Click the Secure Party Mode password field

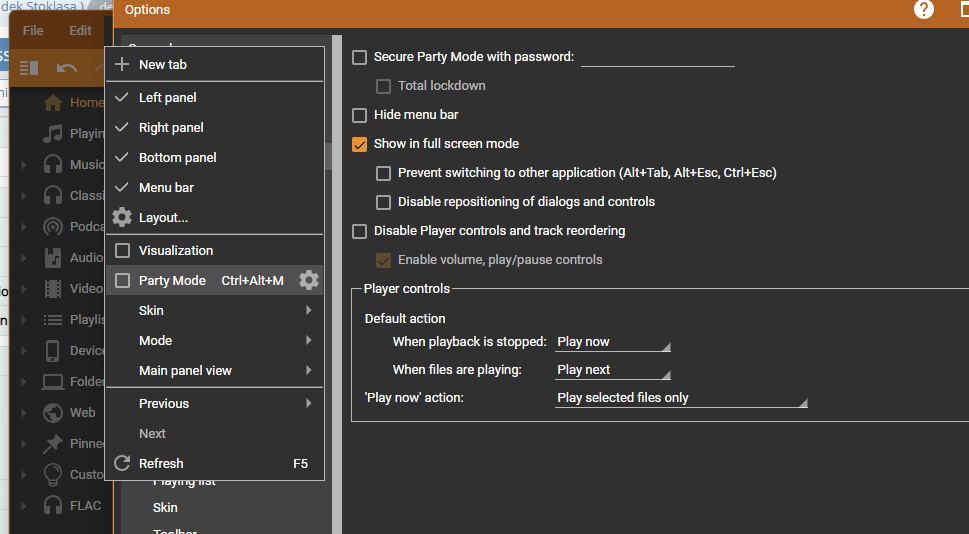pos(657,58)
